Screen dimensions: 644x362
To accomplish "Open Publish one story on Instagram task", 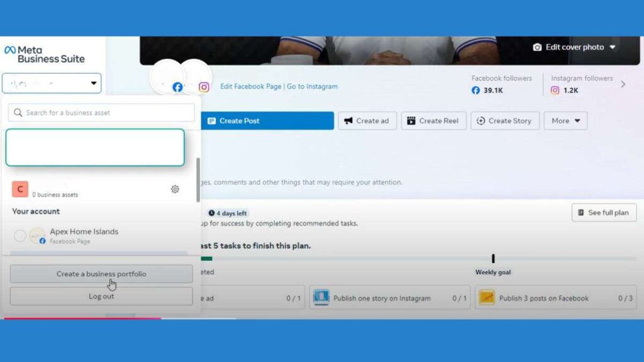I will (x=390, y=298).
